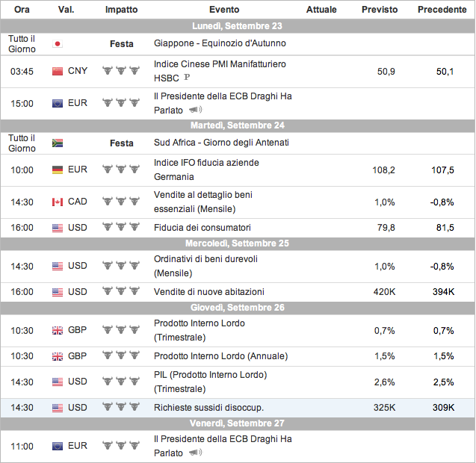Screen dimensions: 476x463
Task: Open Vendite di nuove abitazioni event
Action: pos(208,292)
